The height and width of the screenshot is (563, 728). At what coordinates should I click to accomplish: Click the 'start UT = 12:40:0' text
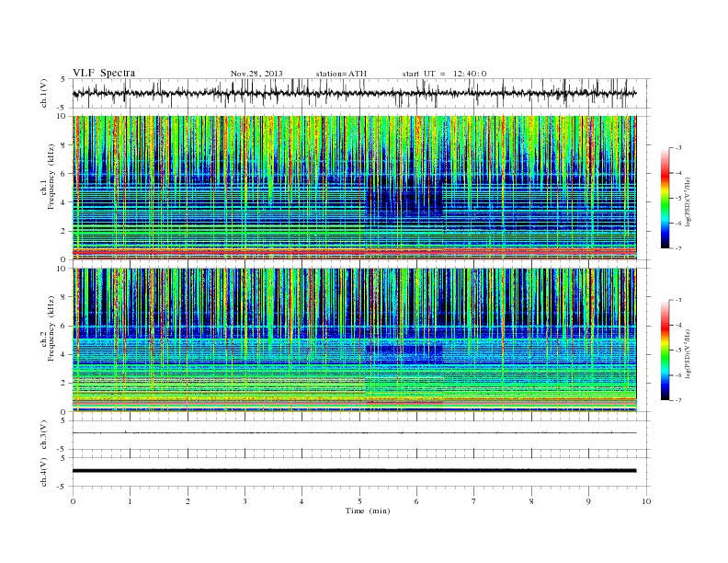pyautogui.click(x=444, y=74)
